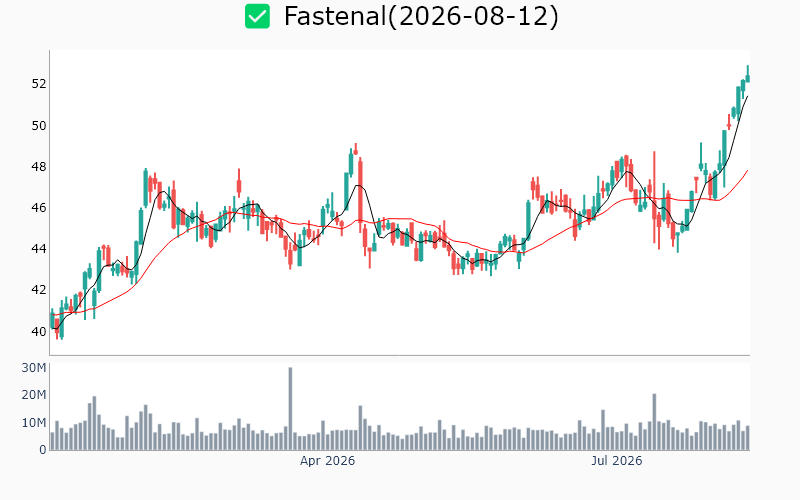Click the 30M volume axis label

click(34, 368)
